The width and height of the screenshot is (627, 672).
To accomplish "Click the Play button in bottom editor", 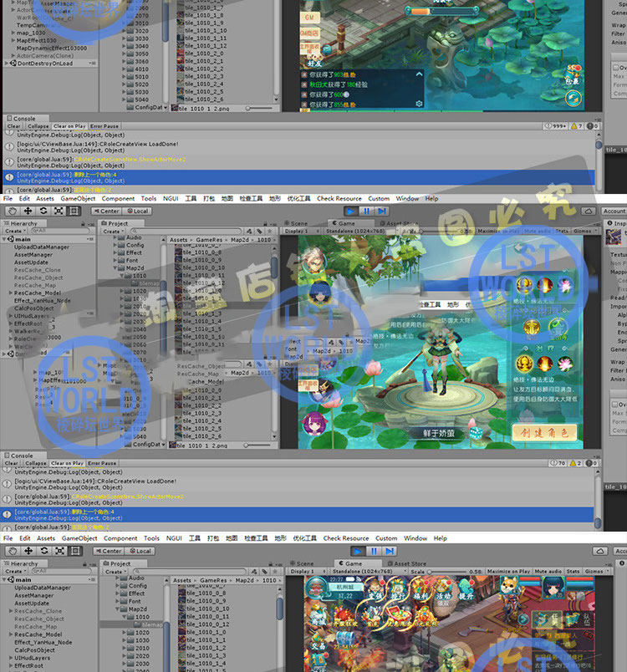I will 358,551.
